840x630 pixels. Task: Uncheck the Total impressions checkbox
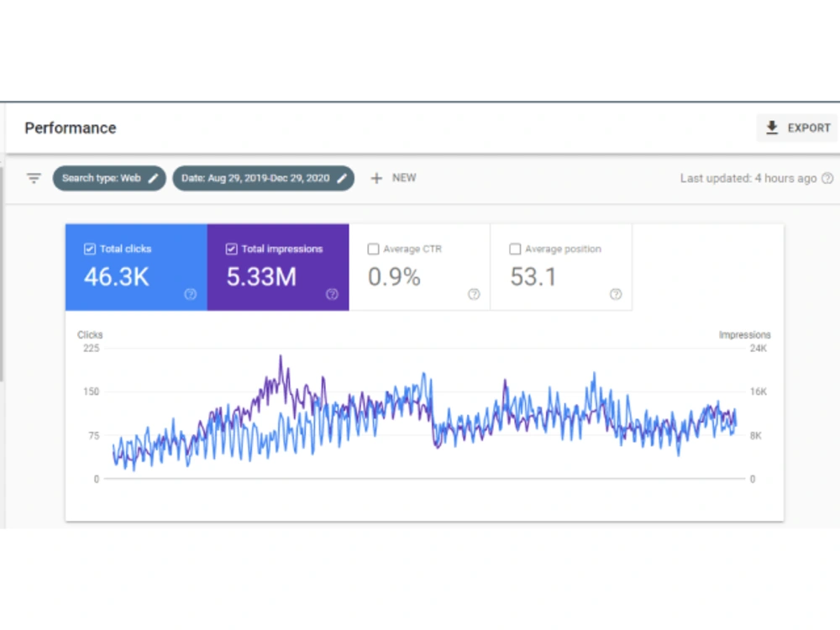pyautogui.click(x=232, y=249)
